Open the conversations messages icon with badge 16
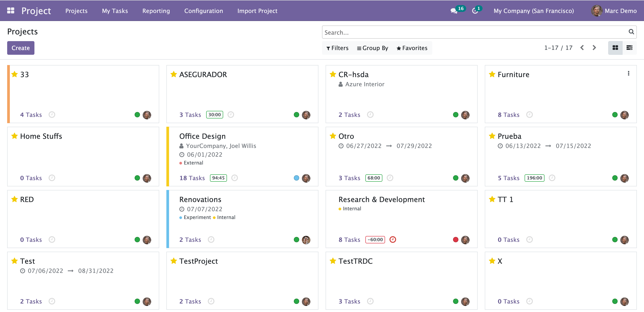The width and height of the screenshot is (644, 312). (x=454, y=11)
